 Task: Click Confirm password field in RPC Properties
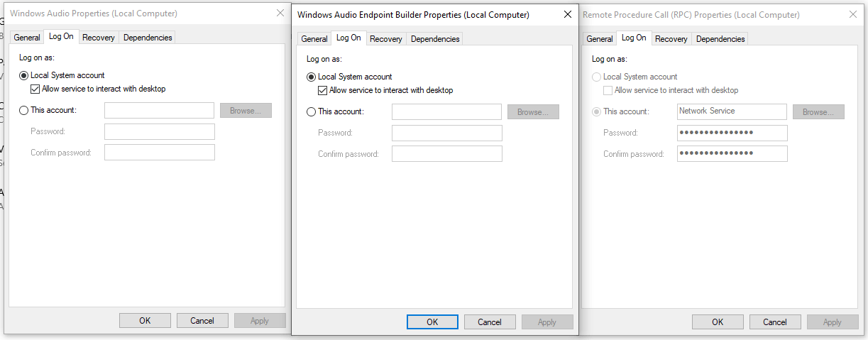(732, 154)
